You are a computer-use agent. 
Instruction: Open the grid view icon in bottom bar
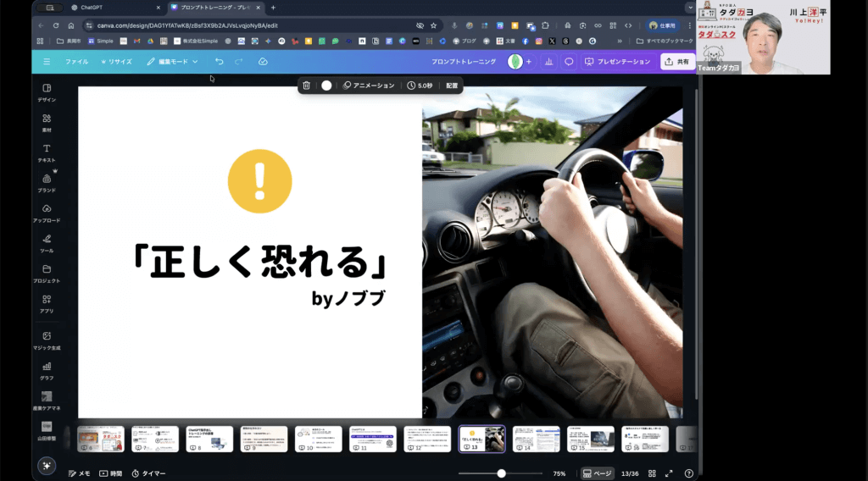[652, 473]
